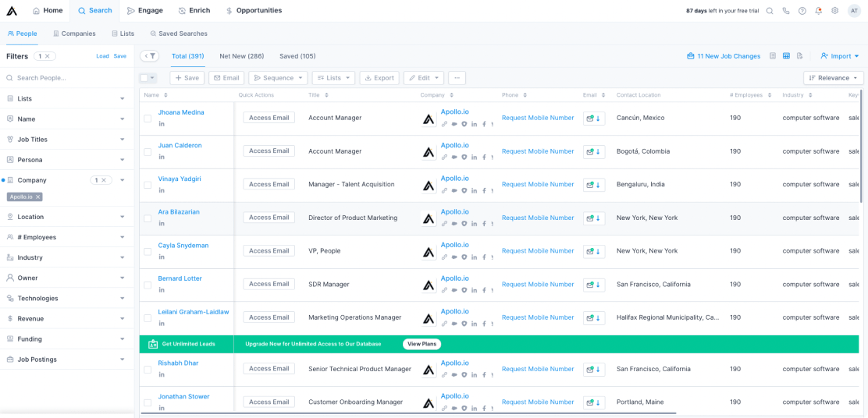Select Jhoana Medina row checkbox
This screenshot has height=418, width=868.
click(x=148, y=119)
